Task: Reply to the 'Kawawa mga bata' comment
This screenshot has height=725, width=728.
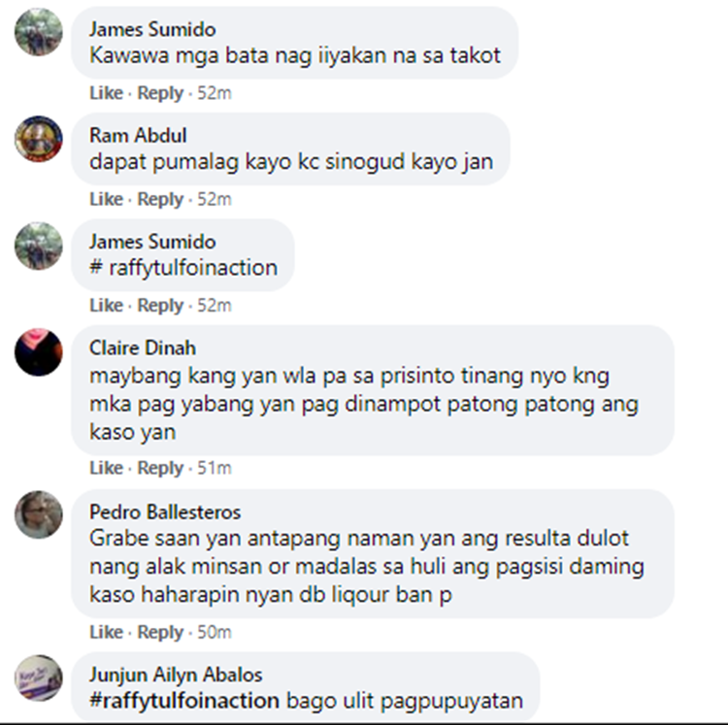Action: [160, 93]
